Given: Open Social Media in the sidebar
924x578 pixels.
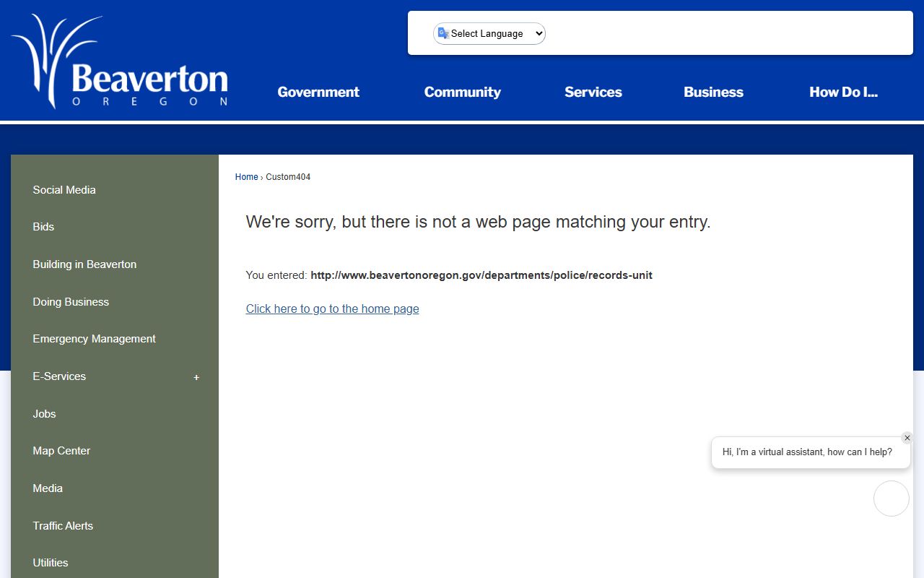Looking at the screenshot, I should 64,190.
